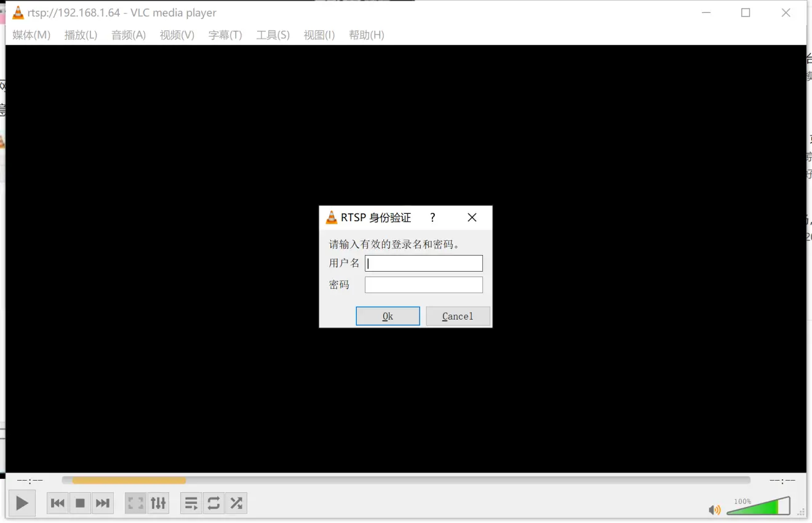Focus the 密码 password field
Image resolution: width=812 pixels, height=523 pixels.
tap(424, 285)
